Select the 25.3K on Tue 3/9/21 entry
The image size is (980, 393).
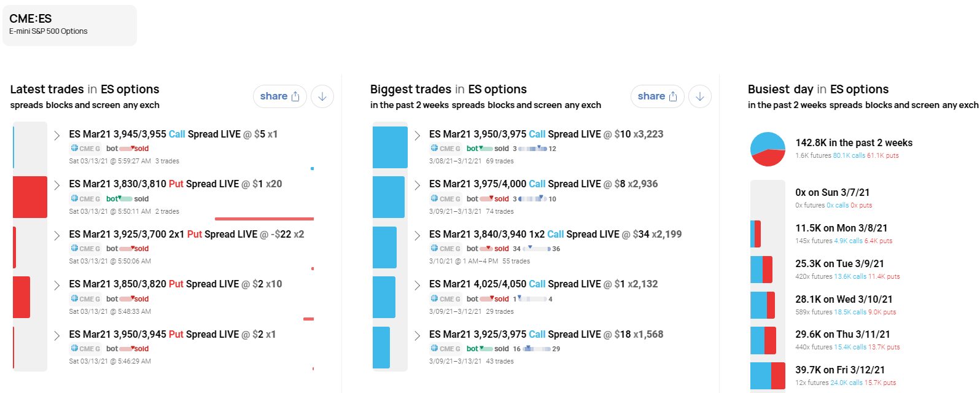[839, 263]
